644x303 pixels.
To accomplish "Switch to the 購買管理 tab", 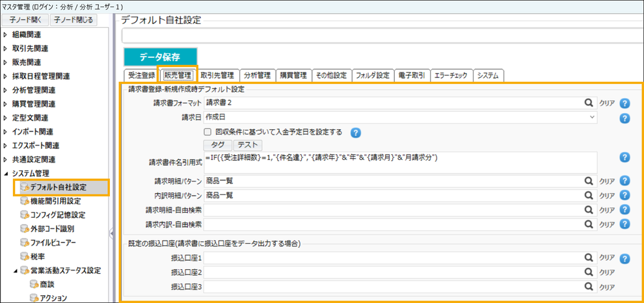I will [293, 75].
